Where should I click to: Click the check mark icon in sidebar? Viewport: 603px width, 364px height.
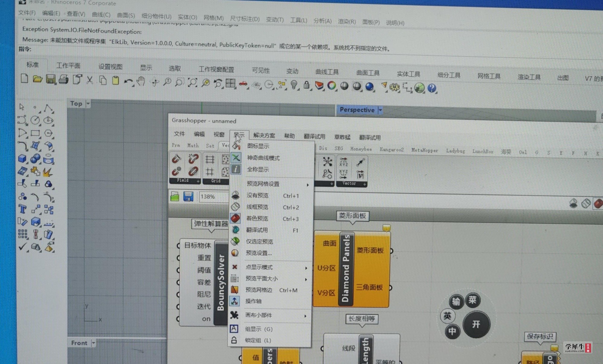click(x=22, y=247)
